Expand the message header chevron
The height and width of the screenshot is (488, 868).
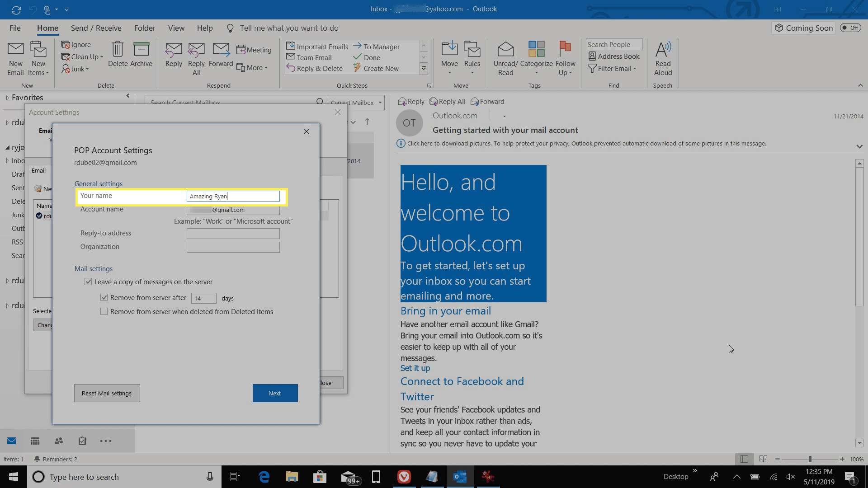[859, 146]
